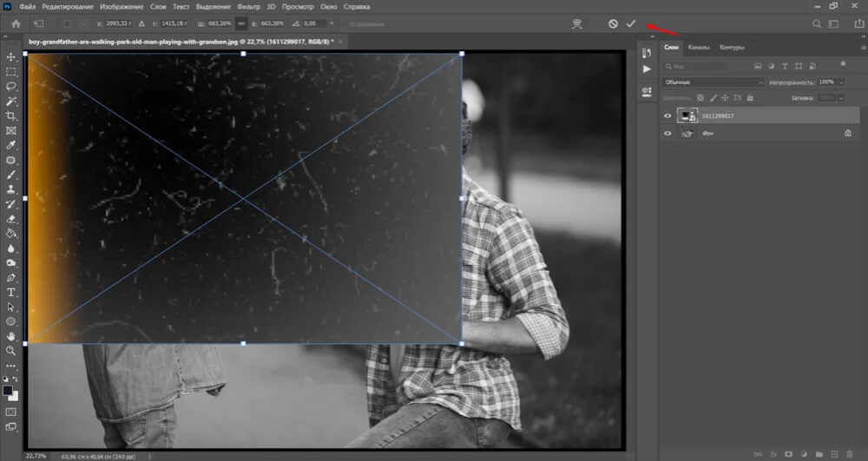The image size is (868, 461).
Task: Select the Move tool
Action: click(11, 57)
